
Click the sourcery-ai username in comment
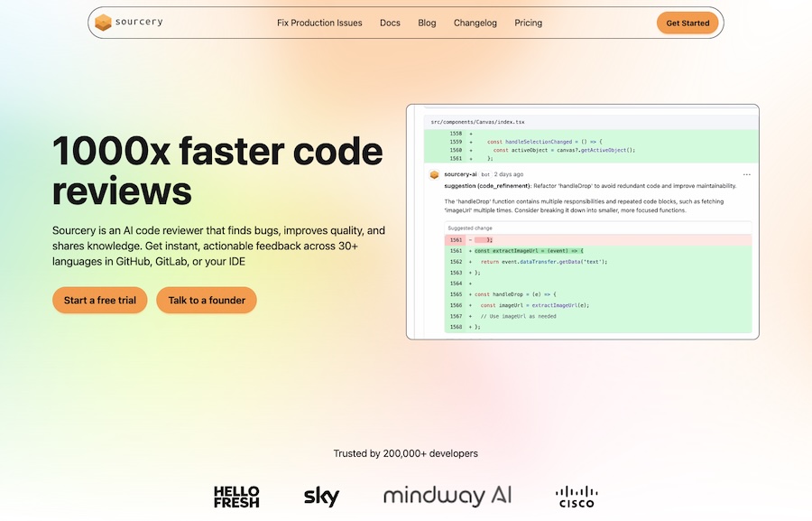click(460, 174)
